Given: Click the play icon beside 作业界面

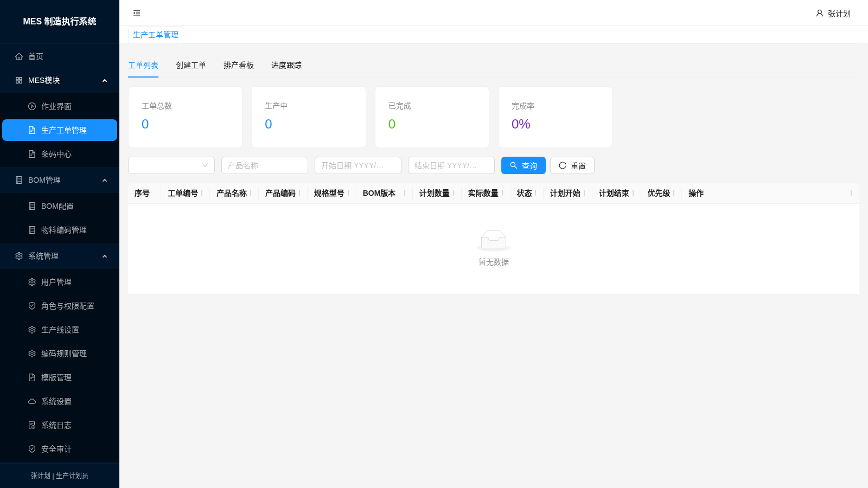Looking at the screenshot, I should 32,106.
